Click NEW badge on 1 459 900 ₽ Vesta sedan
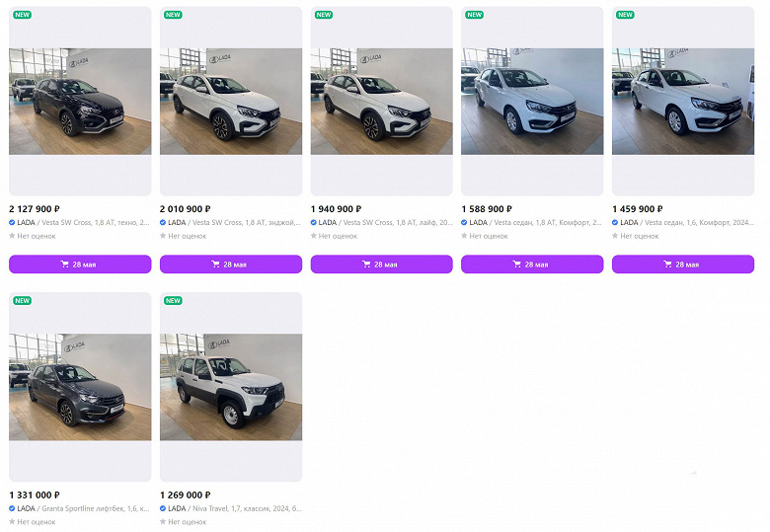The height and width of the screenshot is (532, 770). pyautogui.click(x=625, y=15)
